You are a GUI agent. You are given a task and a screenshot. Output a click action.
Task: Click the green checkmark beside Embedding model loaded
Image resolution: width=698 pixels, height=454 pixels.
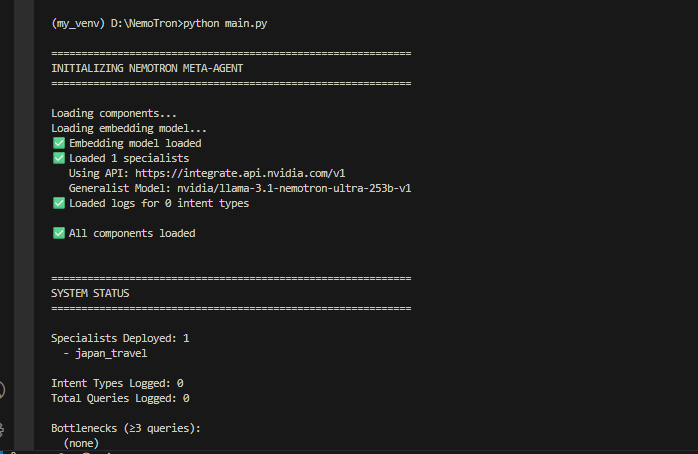click(59, 143)
